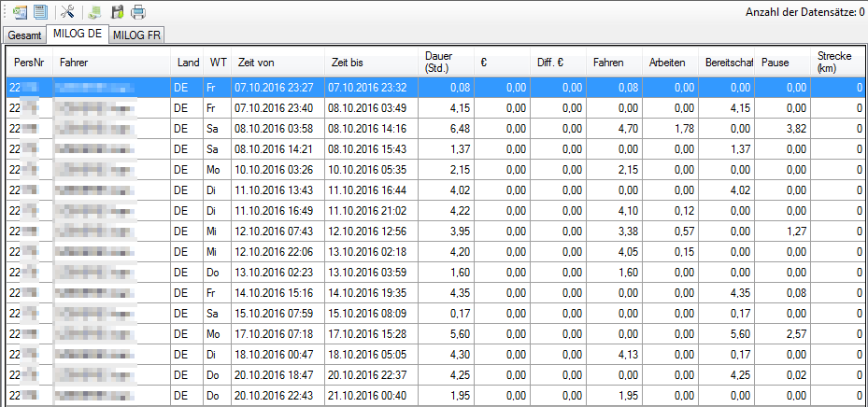
Task: Click the printer icon
Action: click(138, 11)
